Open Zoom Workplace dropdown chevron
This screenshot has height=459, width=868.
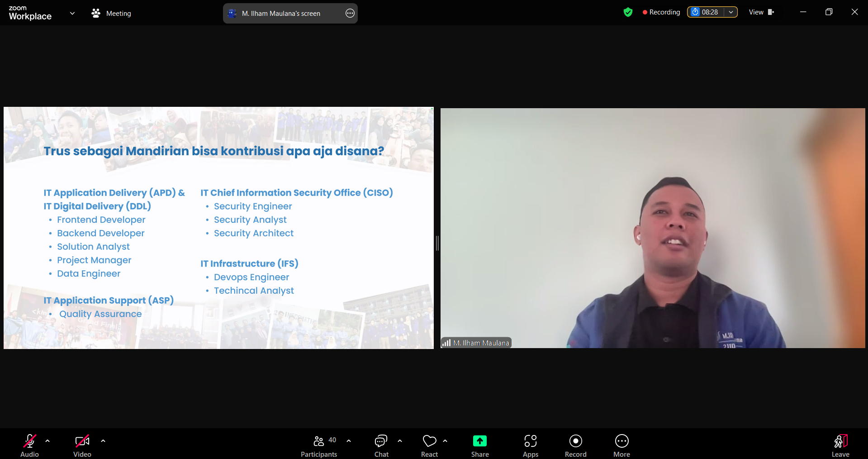[x=72, y=13]
